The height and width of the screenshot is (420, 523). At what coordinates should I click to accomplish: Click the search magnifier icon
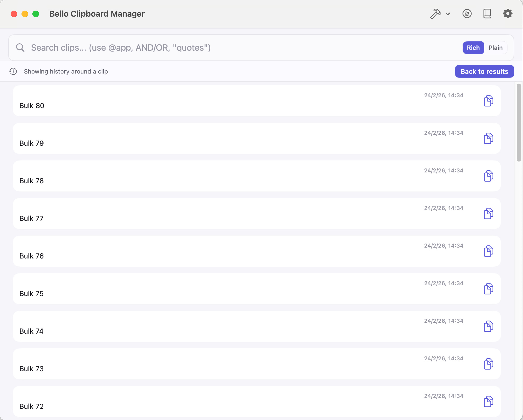pos(20,48)
